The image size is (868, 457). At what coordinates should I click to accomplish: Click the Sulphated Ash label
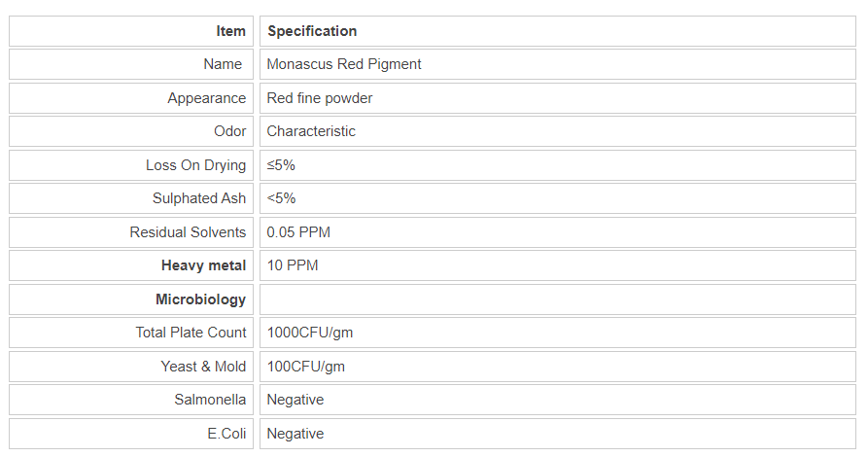[x=199, y=198]
